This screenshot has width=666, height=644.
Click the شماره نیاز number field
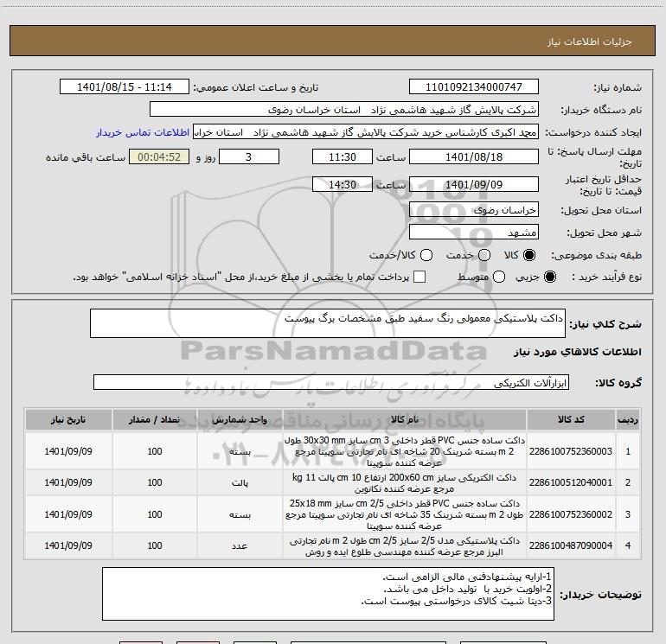pos(473,87)
